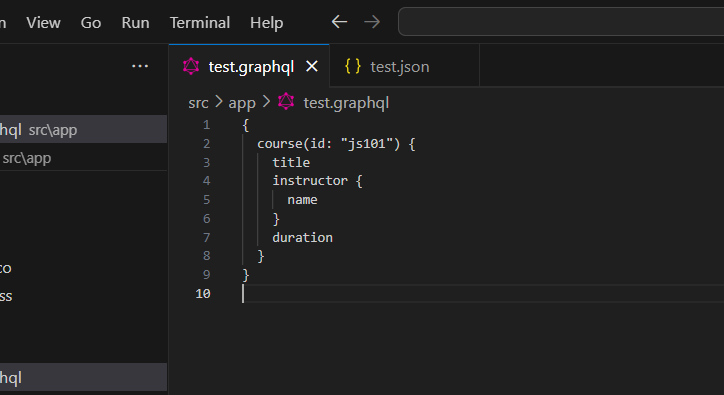Image resolution: width=724 pixels, height=395 pixels.
Task: Select the test.graphql editor tab
Action: (249, 66)
